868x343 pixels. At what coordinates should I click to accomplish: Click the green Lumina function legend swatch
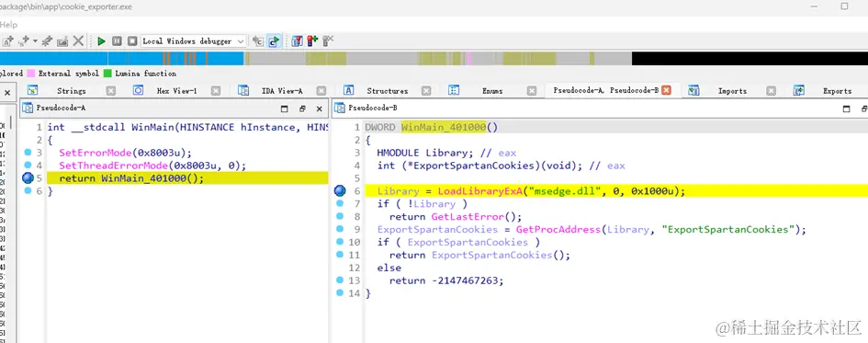pos(107,74)
